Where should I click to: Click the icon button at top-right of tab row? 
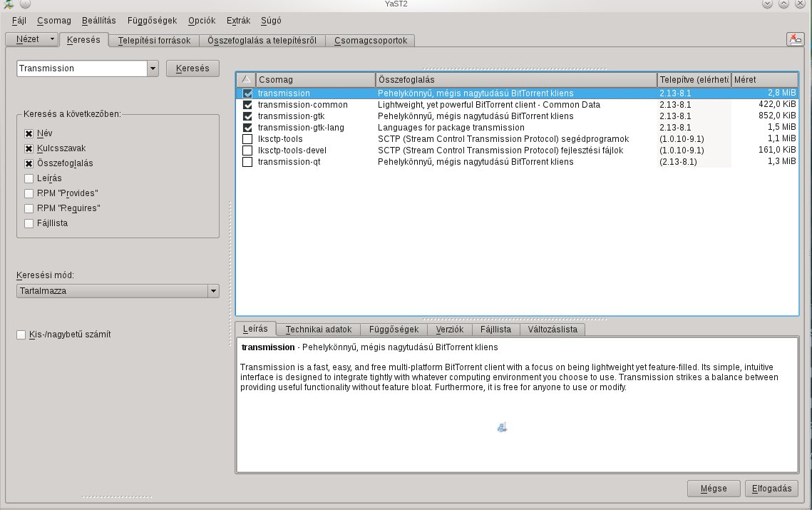(795, 39)
